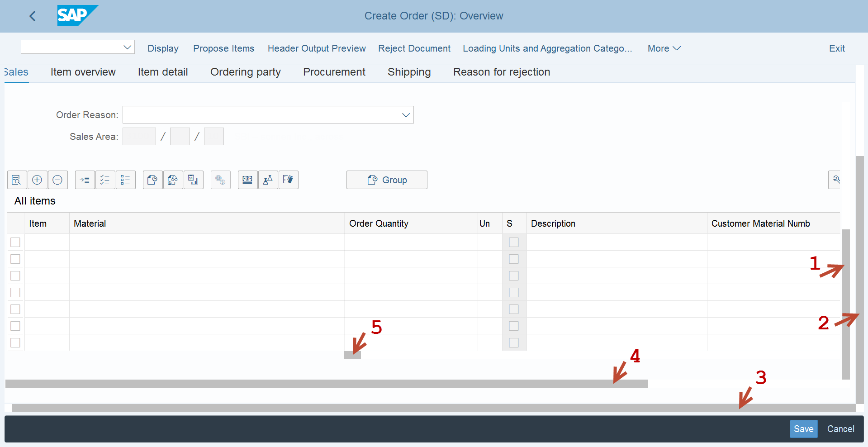Go back using the left arrow icon

click(33, 16)
